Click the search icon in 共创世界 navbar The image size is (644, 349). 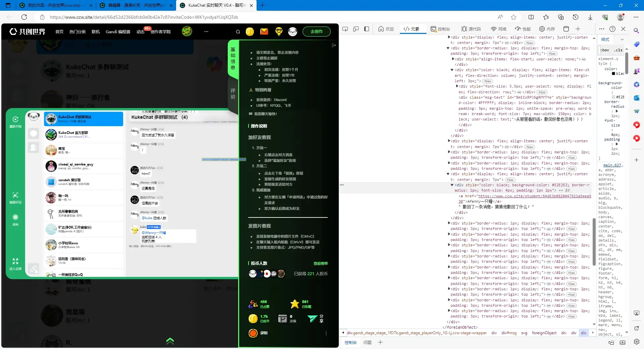click(x=238, y=32)
